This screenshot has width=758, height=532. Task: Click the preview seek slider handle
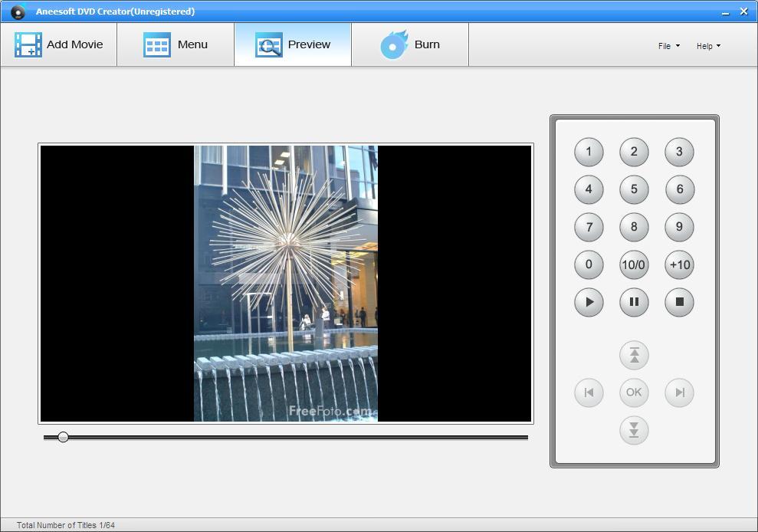click(63, 437)
